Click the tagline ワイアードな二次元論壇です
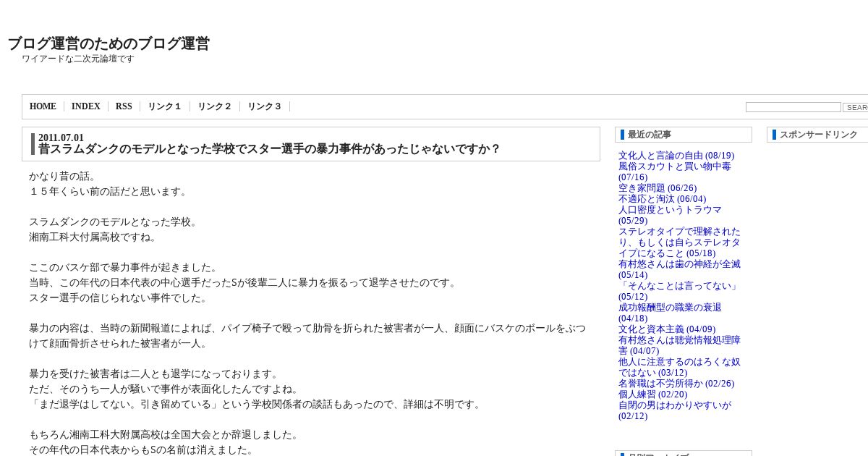Viewport: 868px width, 456px height. (x=78, y=59)
